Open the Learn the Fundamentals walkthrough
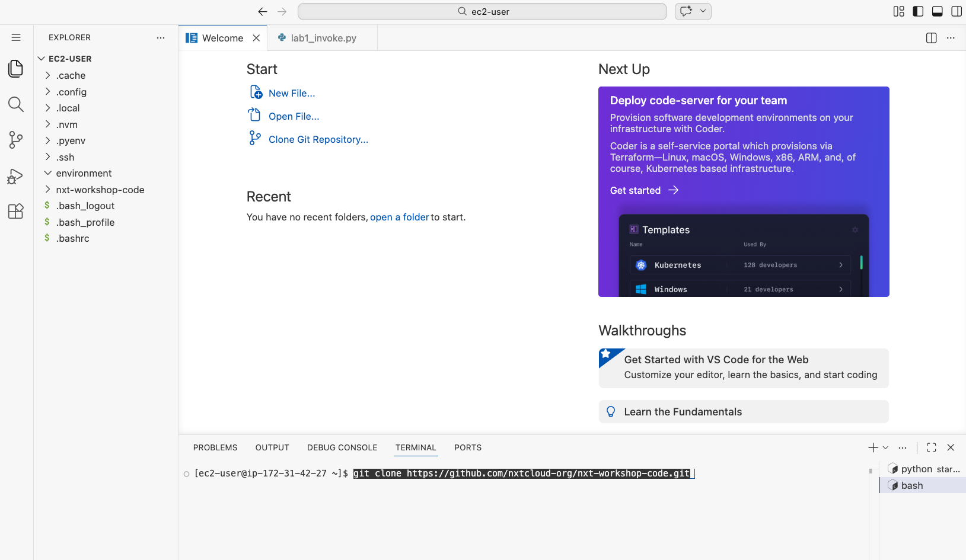The height and width of the screenshot is (560, 966). 744,412
